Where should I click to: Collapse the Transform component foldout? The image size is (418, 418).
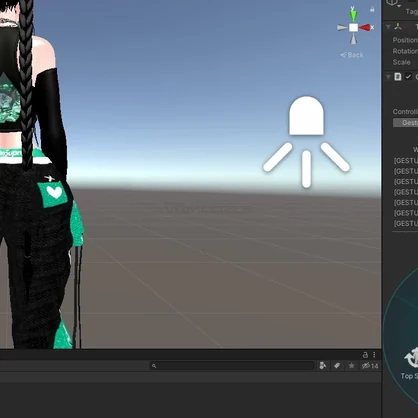tap(388, 27)
